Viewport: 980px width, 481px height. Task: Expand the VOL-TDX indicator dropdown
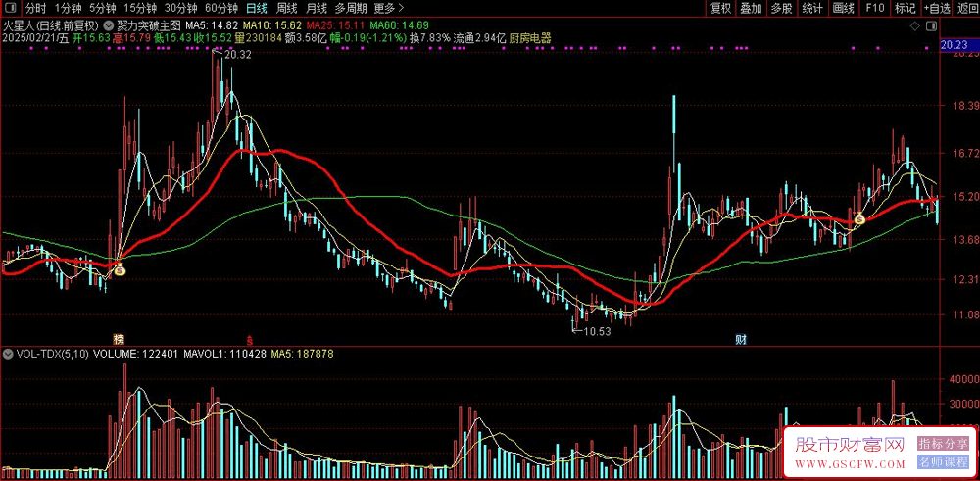[x=8, y=354]
